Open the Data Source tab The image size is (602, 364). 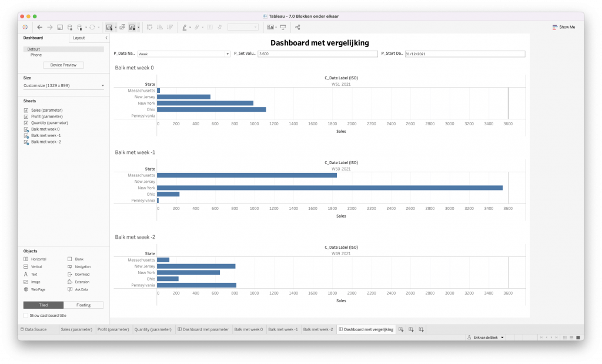[36, 330]
